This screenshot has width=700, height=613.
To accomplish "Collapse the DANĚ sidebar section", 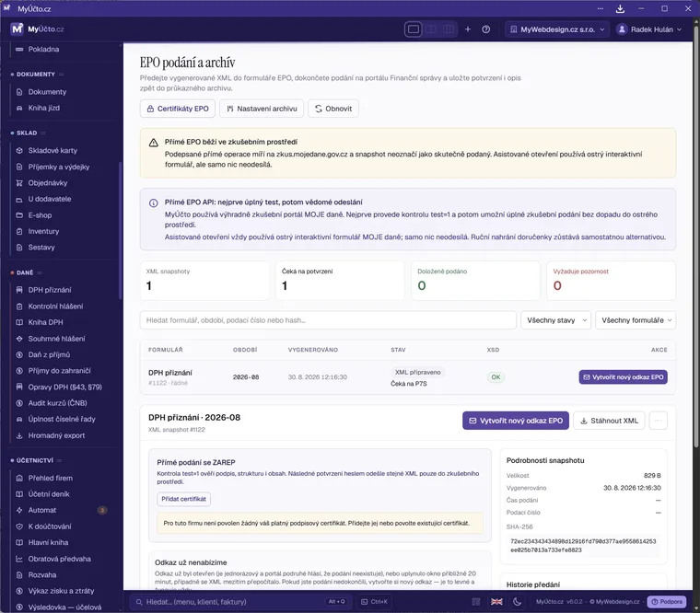I will point(26,272).
